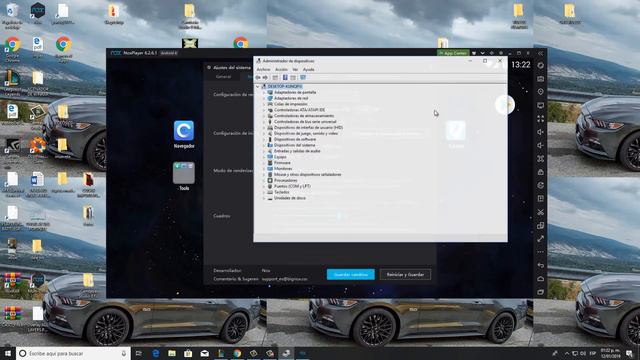Open Task View from the taskbar

pyautogui.click(x=139, y=353)
